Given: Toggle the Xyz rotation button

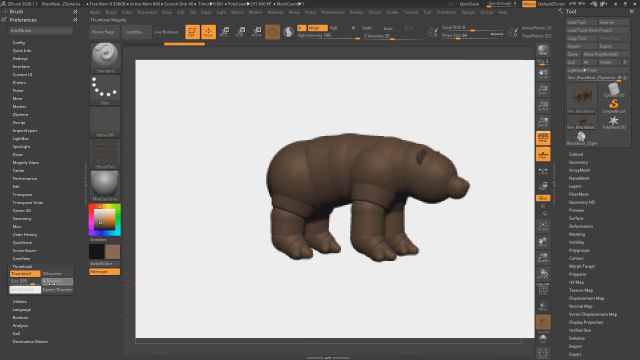Looking at the screenshot, I should (543, 198).
